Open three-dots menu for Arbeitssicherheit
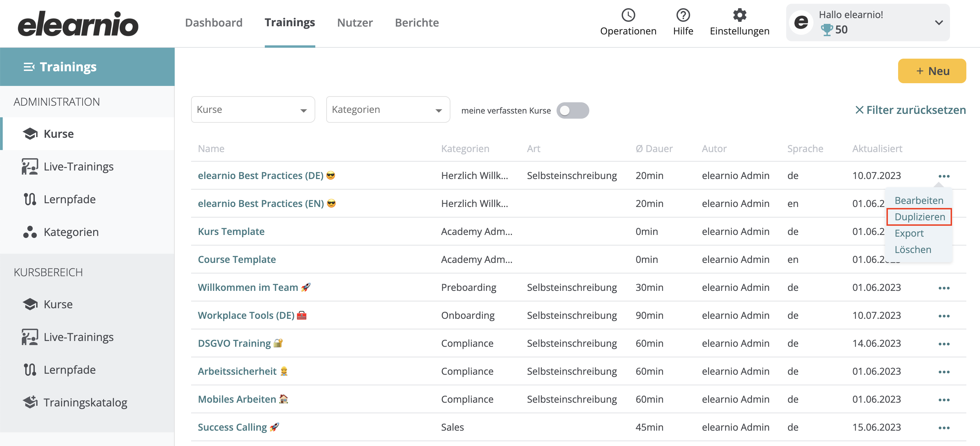 944,372
